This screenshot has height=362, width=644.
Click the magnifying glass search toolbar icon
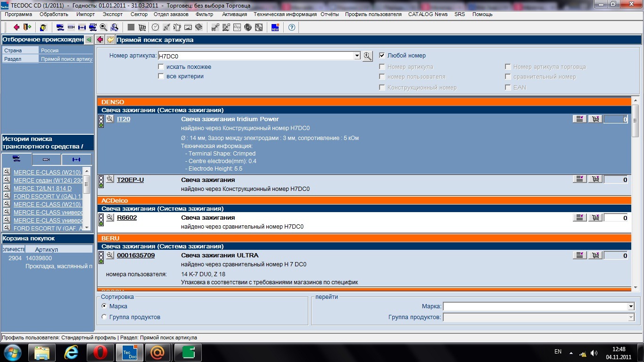[104, 27]
